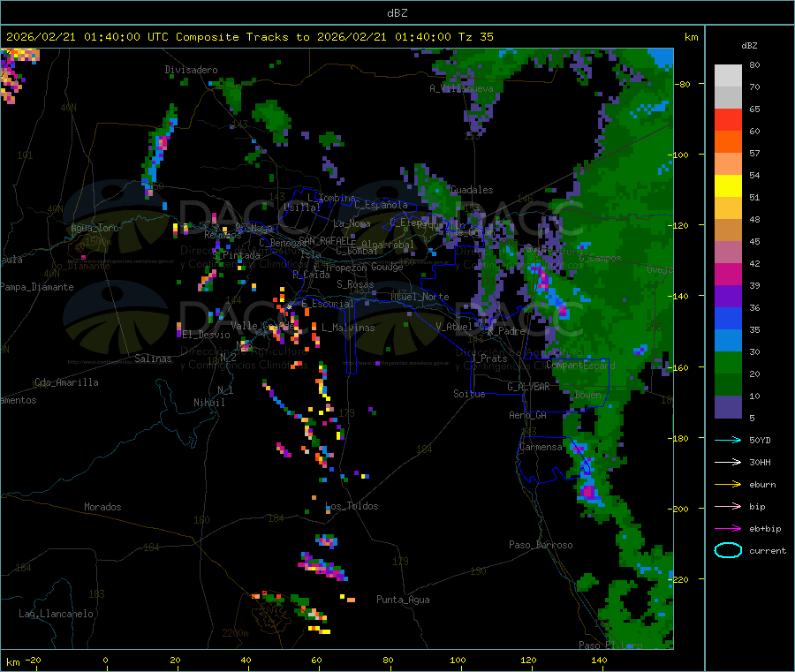Click the dBZ title at top
The height and width of the screenshot is (672, 795).
(x=397, y=12)
